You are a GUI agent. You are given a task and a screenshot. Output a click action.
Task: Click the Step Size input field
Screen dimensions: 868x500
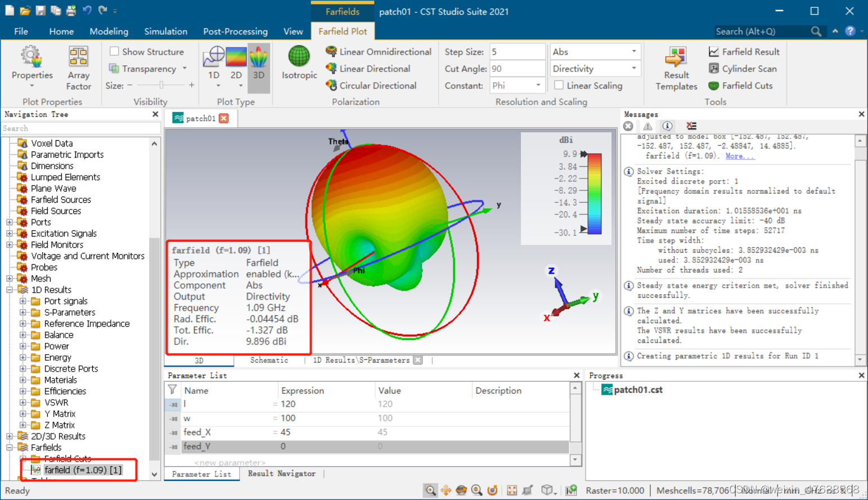[517, 52]
